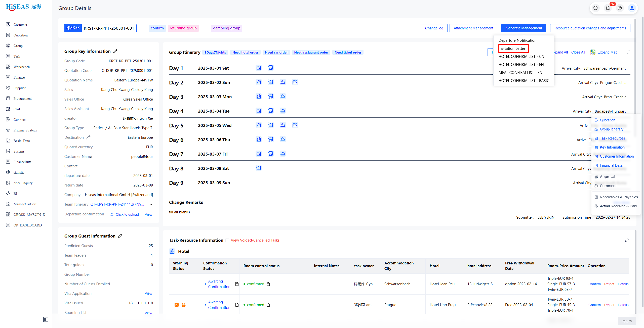
Task: Click Day 7 hotel icon
Action: (x=259, y=154)
